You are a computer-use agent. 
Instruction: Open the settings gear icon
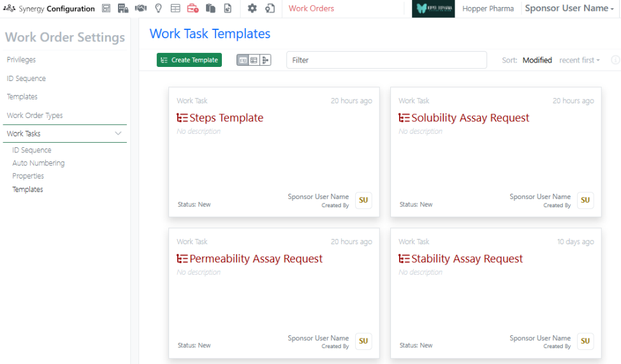pos(252,8)
